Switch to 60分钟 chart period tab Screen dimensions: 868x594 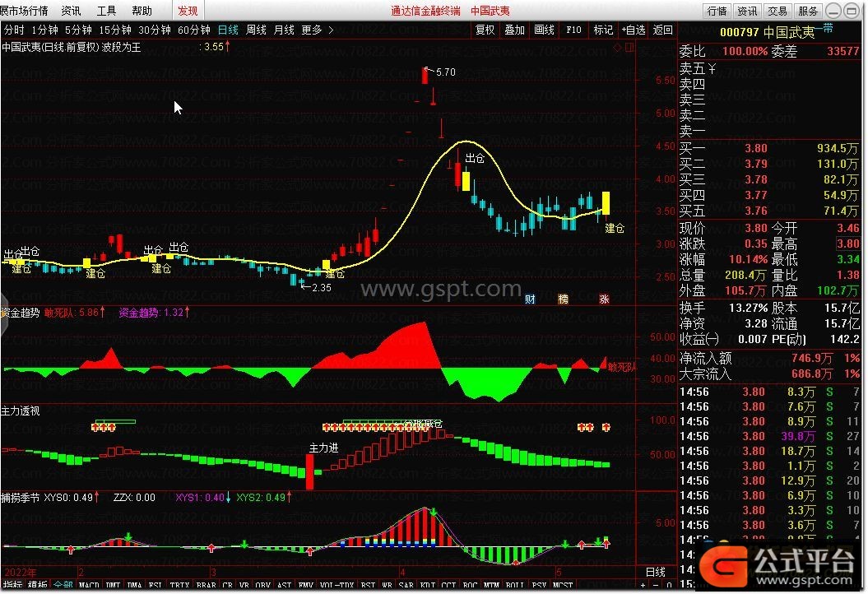click(194, 30)
